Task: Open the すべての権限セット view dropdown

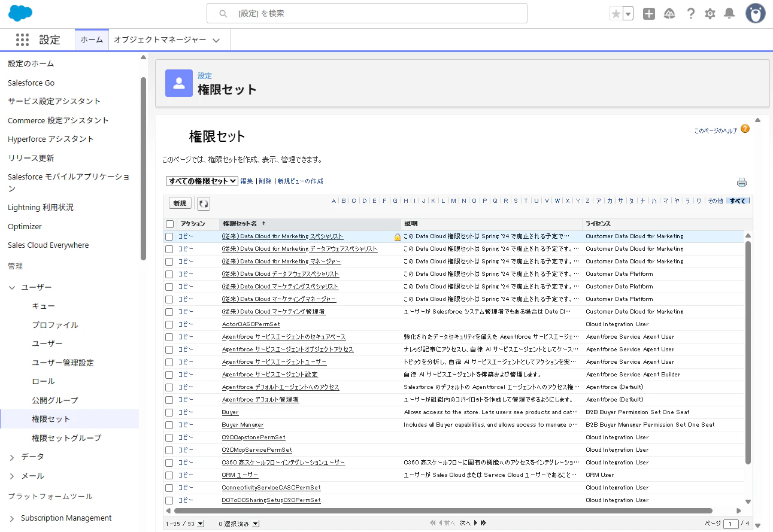Action: tap(201, 181)
